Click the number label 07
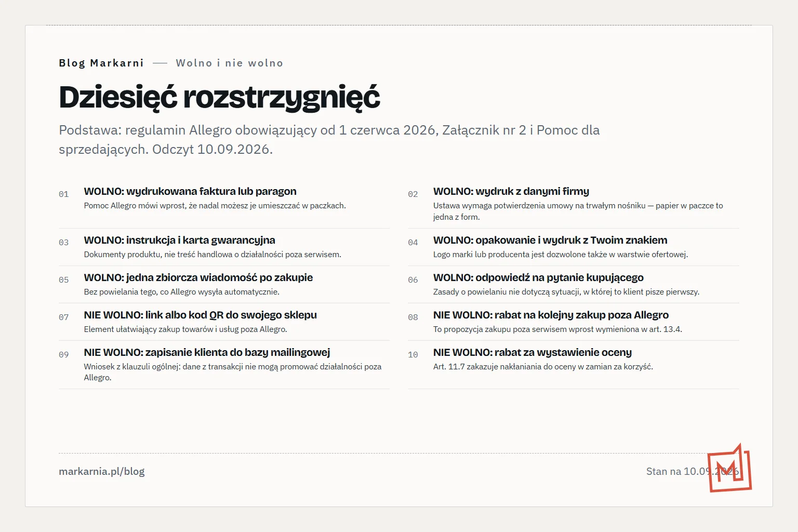Viewport: 798px width, 532px height. [64, 317]
